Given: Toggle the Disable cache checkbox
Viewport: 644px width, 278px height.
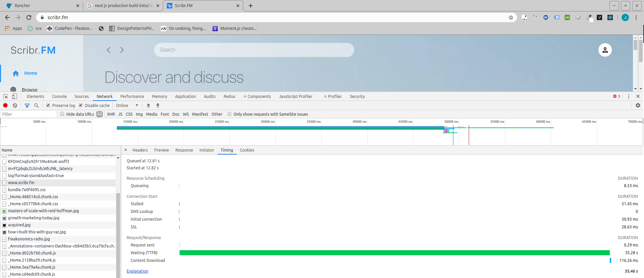Looking at the screenshot, I should pos(81,105).
